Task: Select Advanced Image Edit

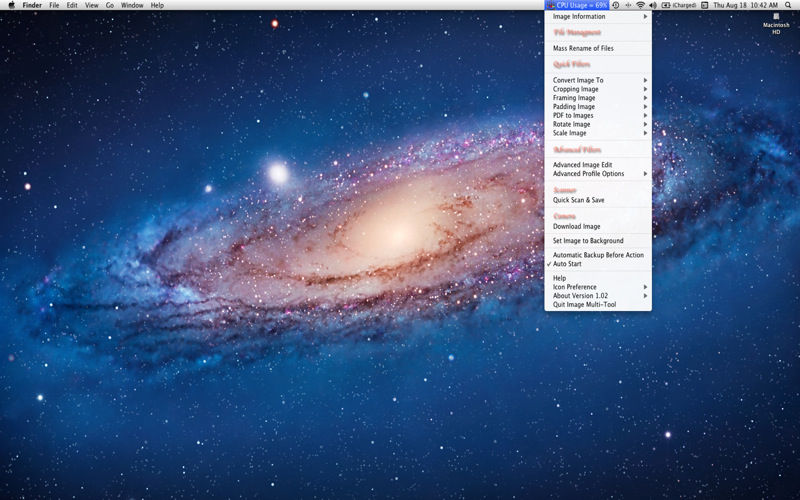Action: pyautogui.click(x=598, y=165)
